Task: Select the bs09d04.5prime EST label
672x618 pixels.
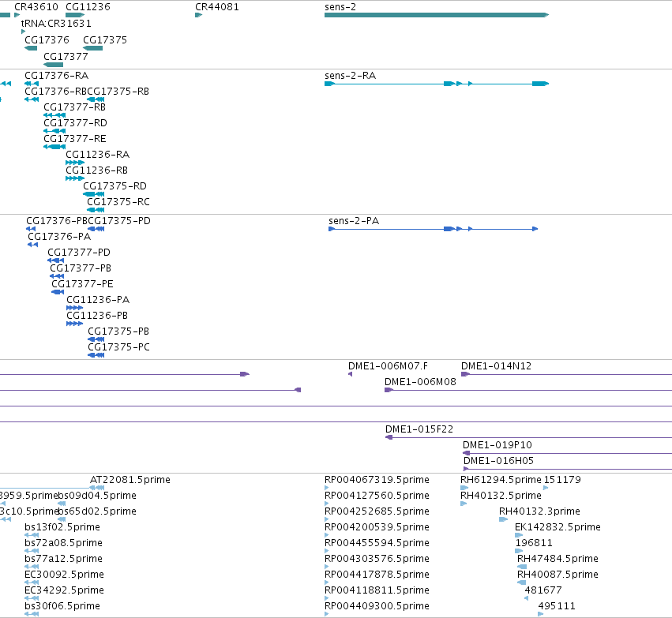Action: point(97,496)
